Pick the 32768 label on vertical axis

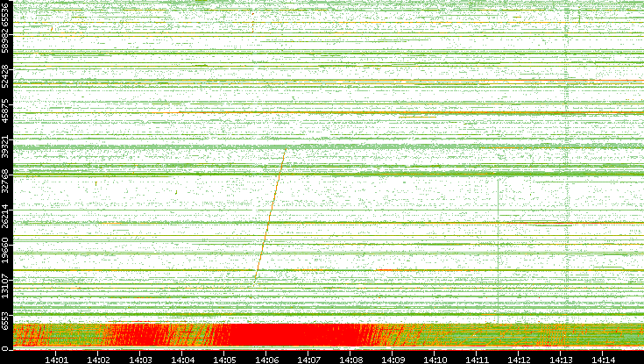point(6,181)
